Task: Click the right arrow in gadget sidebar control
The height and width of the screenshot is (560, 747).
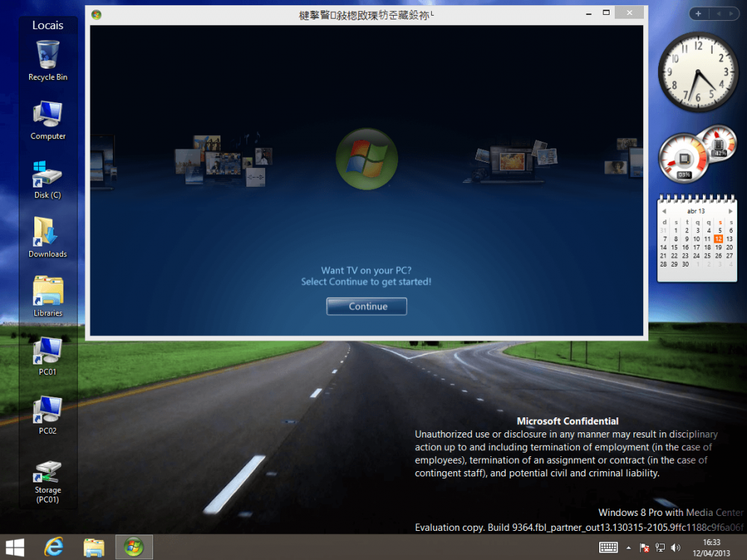Action: coord(731,13)
